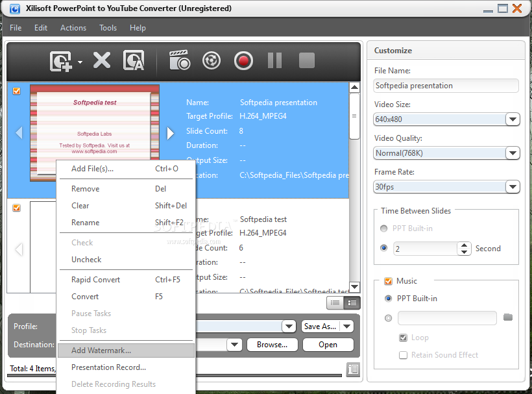This screenshot has width=532, height=394.
Task: Open the Video Size dropdown
Action: [x=513, y=119]
